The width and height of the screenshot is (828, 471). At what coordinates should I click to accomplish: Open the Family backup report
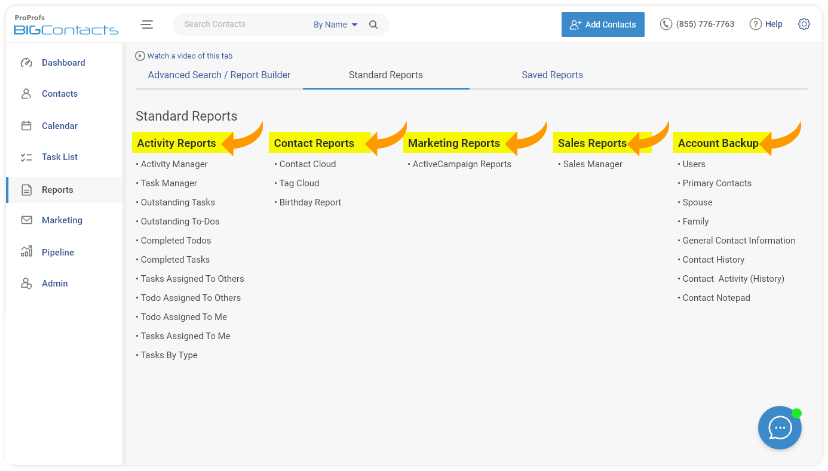click(x=695, y=221)
